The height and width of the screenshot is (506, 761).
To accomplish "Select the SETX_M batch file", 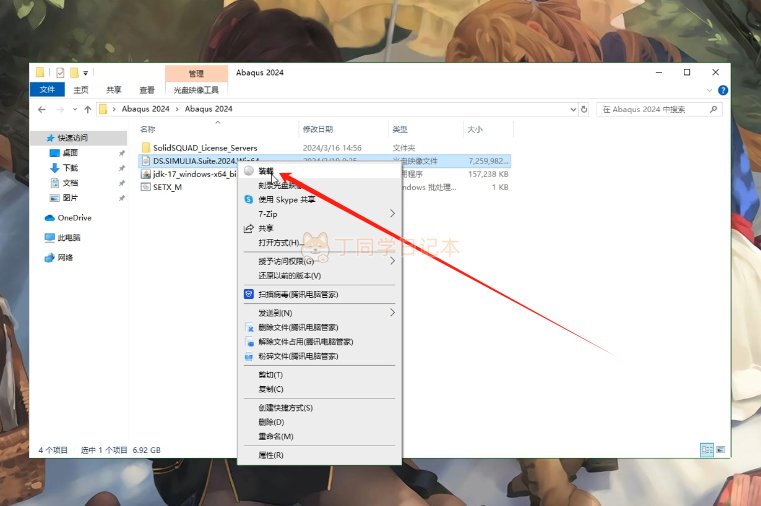I will (x=167, y=187).
